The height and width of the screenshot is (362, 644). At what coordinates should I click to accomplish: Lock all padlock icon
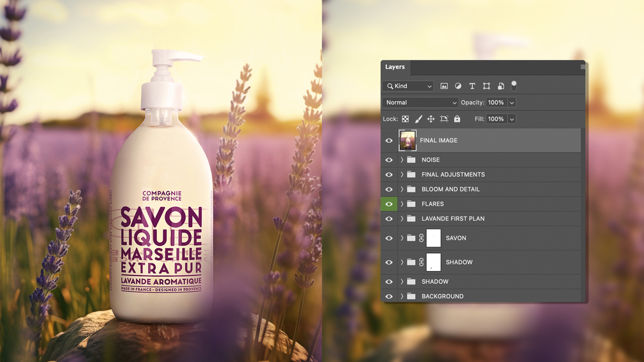[457, 119]
